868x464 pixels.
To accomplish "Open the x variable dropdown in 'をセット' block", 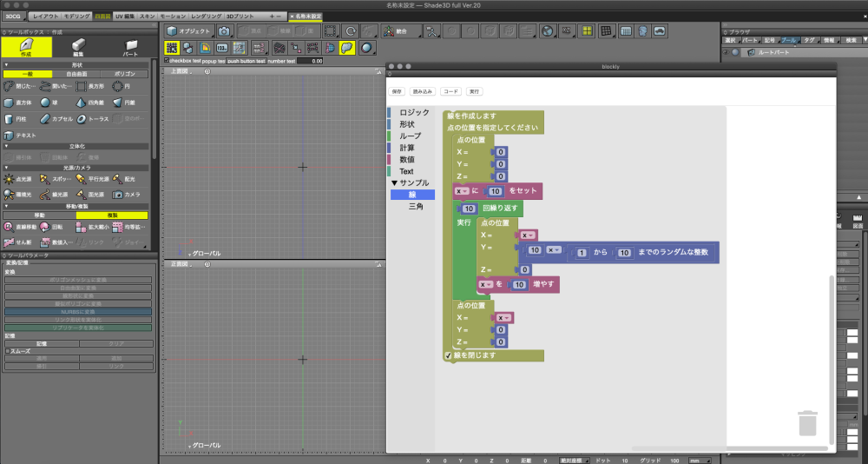I will tap(462, 190).
